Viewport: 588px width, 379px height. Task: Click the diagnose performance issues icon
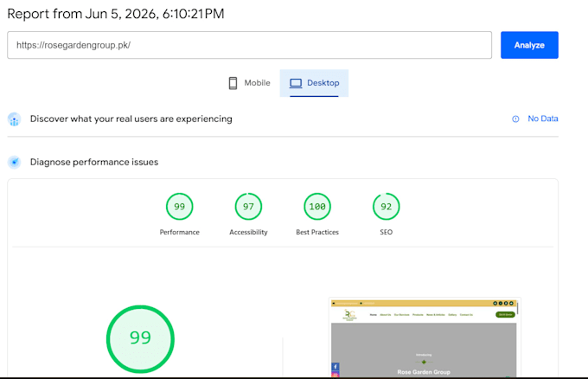pos(14,162)
